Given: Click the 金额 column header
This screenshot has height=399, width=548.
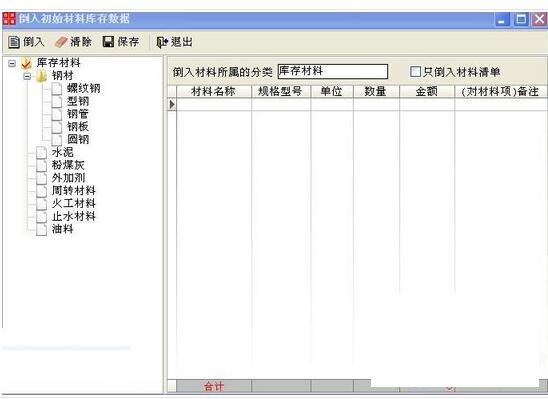Looking at the screenshot, I should click(427, 92).
